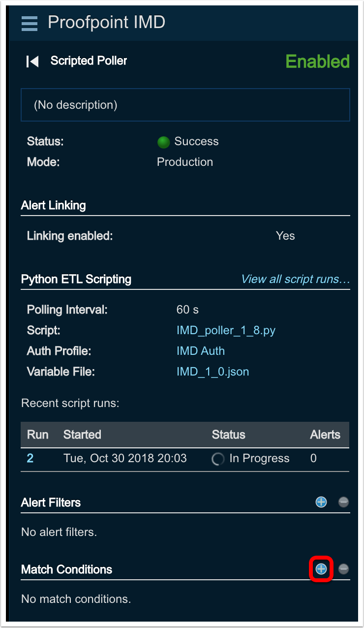The height and width of the screenshot is (628, 364).
Task: Open the IMD_poller_1_8.py script link
Action: (226, 330)
